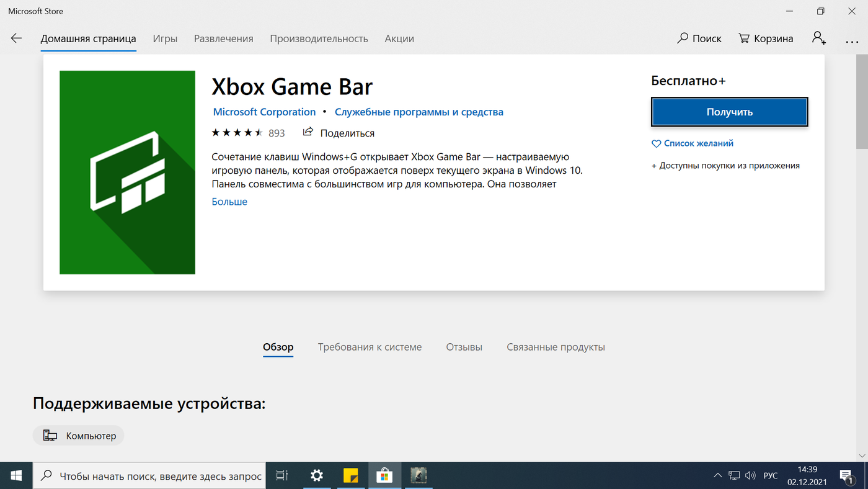Open the Акции tab

tap(399, 38)
